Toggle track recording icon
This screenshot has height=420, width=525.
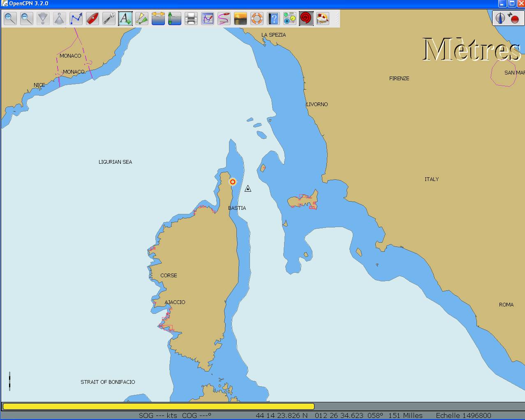(224, 19)
